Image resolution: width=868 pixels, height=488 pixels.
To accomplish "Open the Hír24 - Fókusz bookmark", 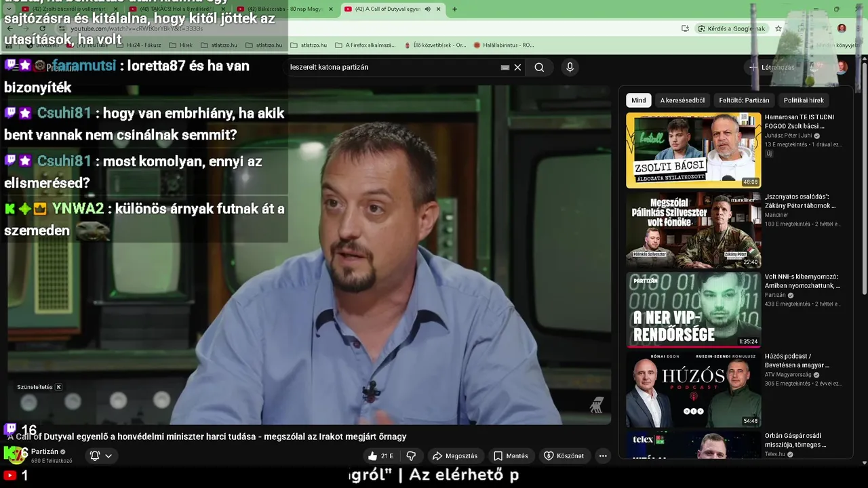I will [x=138, y=45].
